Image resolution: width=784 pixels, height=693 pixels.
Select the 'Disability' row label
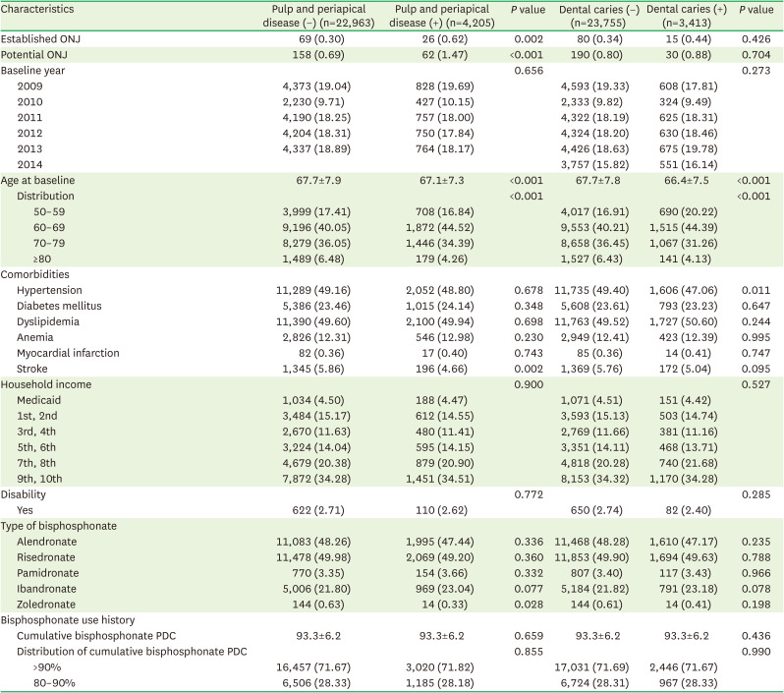[23, 494]
